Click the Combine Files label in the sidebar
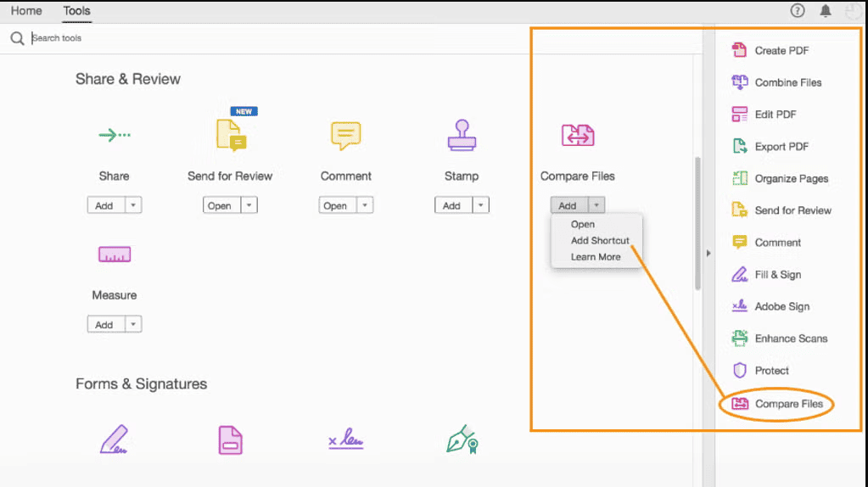The image size is (868, 487). (788, 82)
